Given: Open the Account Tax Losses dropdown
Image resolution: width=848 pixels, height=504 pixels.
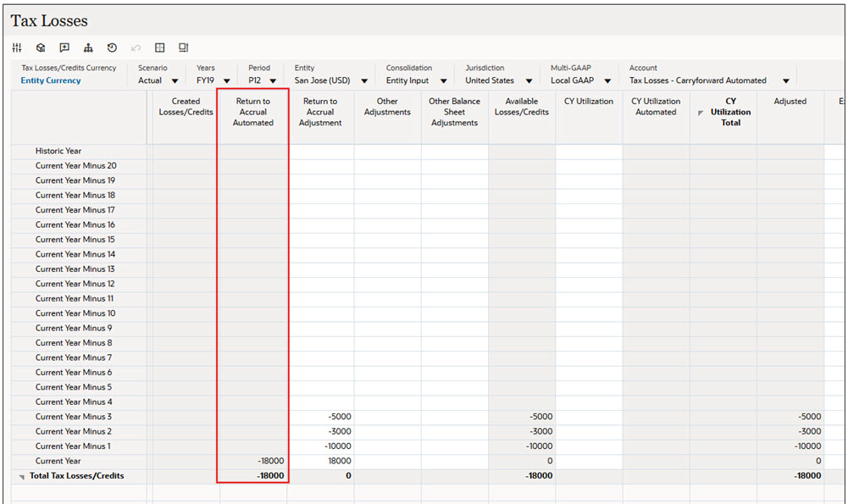Looking at the screenshot, I should [x=786, y=81].
